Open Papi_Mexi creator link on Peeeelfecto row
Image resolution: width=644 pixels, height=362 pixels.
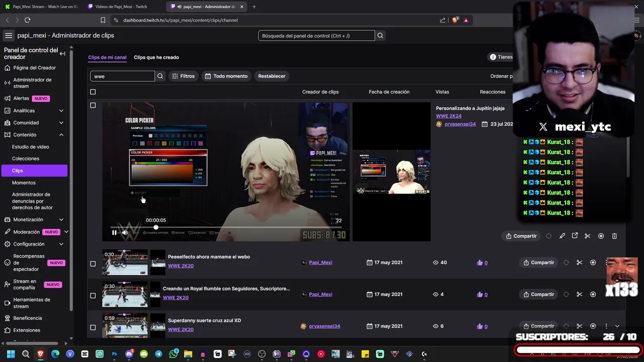(x=320, y=262)
